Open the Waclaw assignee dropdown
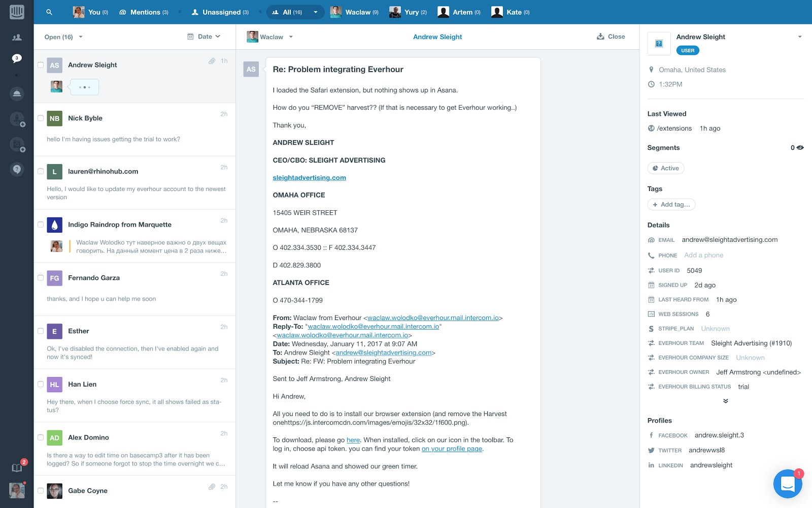The height and width of the screenshot is (508, 812). click(x=270, y=37)
